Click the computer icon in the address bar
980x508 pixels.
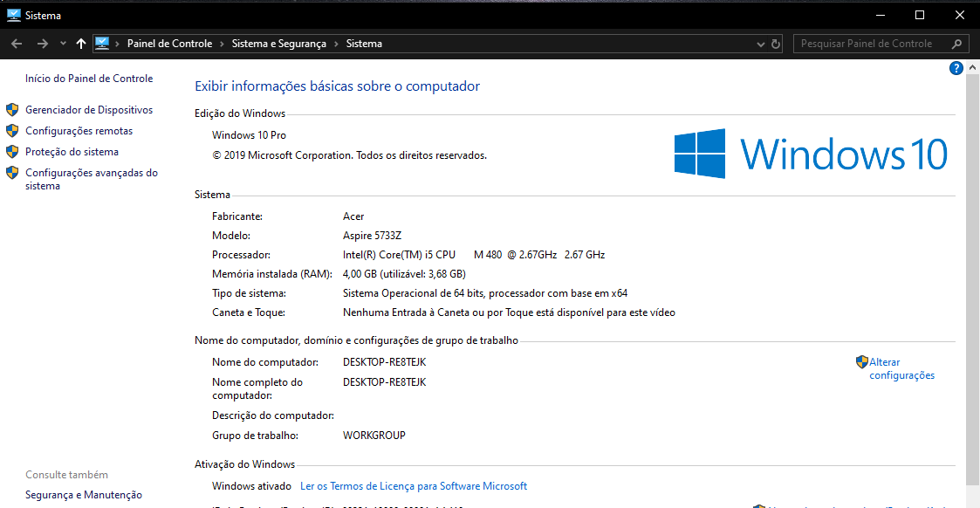[102, 44]
